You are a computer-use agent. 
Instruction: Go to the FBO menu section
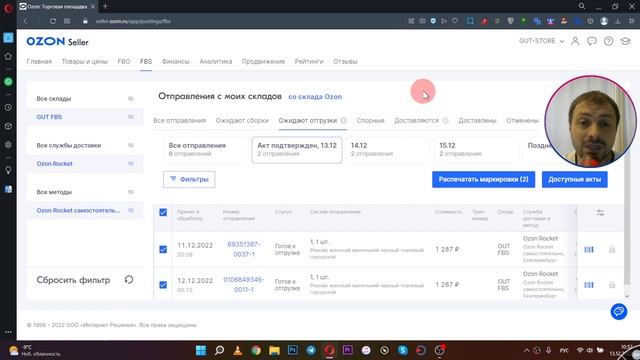(x=124, y=61)
